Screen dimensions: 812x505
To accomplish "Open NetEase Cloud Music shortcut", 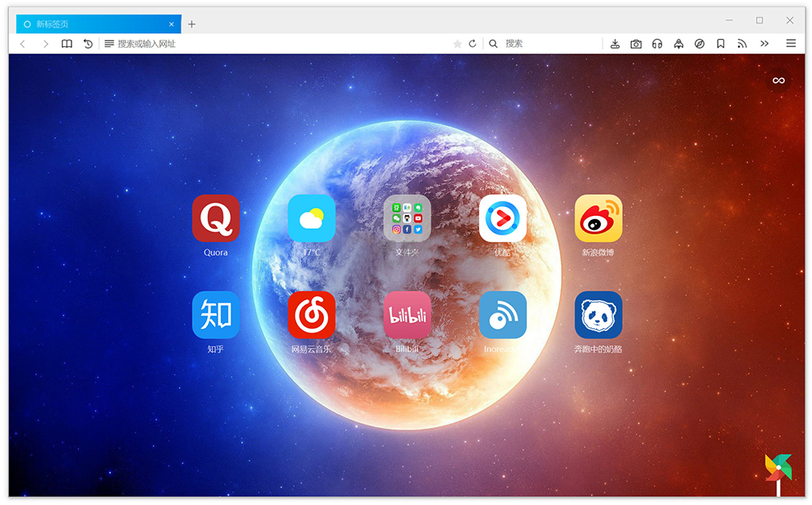I will coord(312,315).
